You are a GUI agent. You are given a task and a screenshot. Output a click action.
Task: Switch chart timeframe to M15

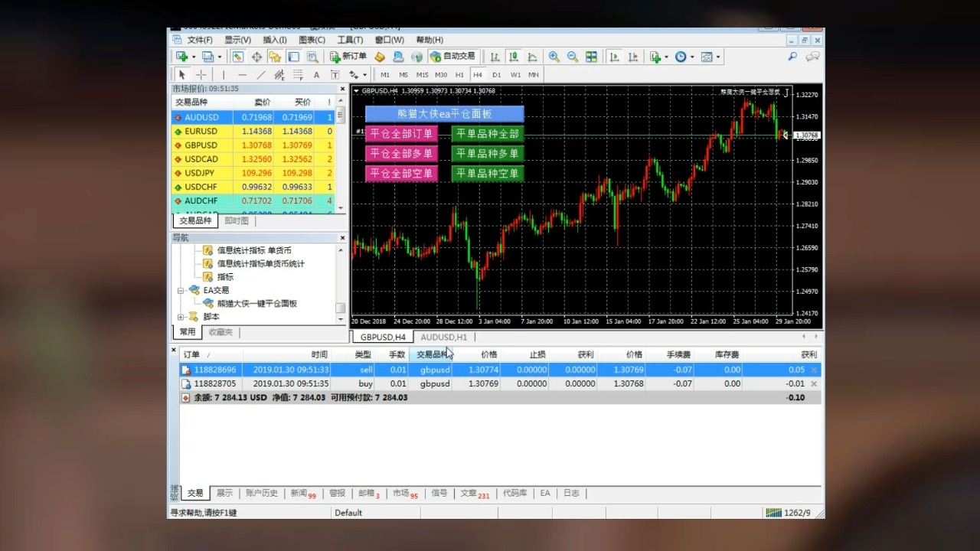click(422, 75)
